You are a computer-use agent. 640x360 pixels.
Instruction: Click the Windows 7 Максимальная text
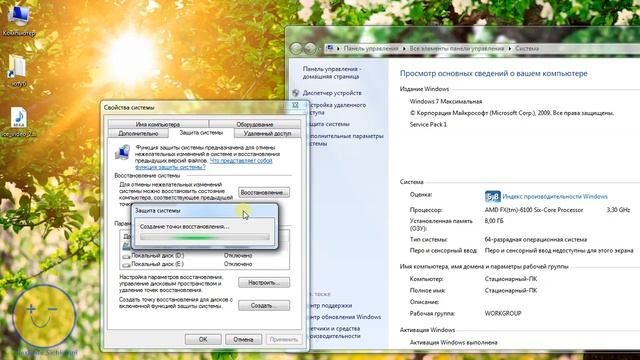click(446, 101)
